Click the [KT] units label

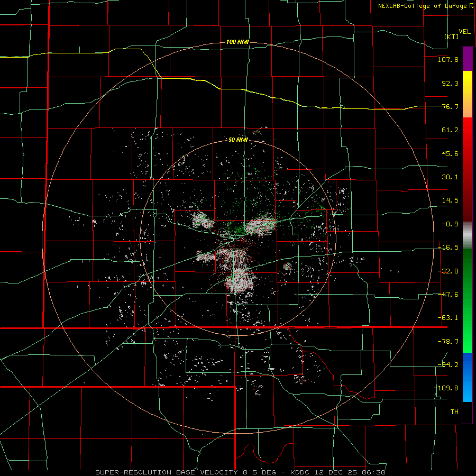[x=452, y=36]
